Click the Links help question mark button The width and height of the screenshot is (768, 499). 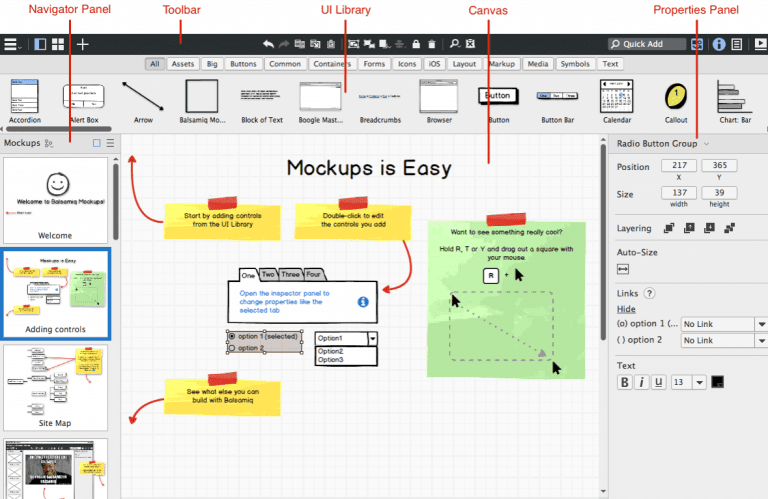coord(649,293)
